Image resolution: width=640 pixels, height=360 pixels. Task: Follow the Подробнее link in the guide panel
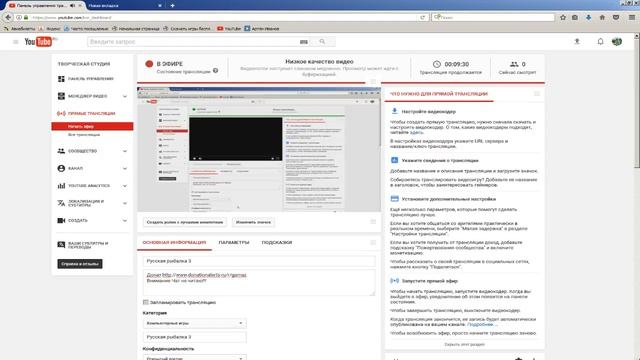tap(481, 324)
